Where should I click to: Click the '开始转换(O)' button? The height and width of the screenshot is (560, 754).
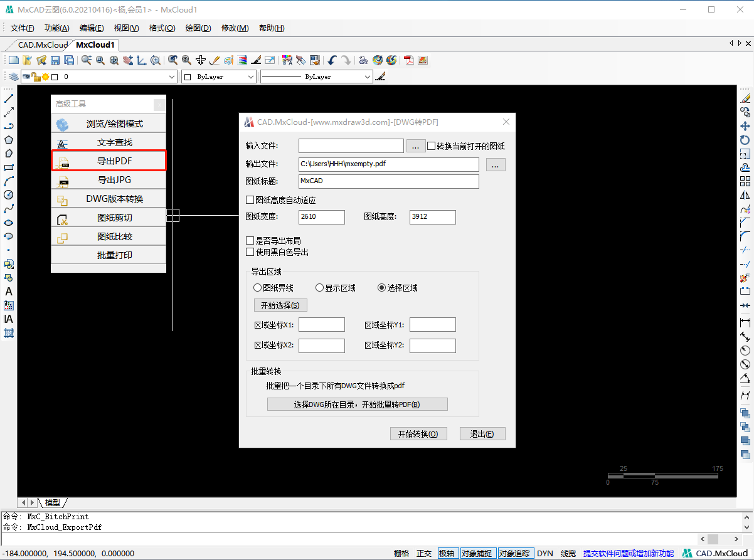[418, 434]
